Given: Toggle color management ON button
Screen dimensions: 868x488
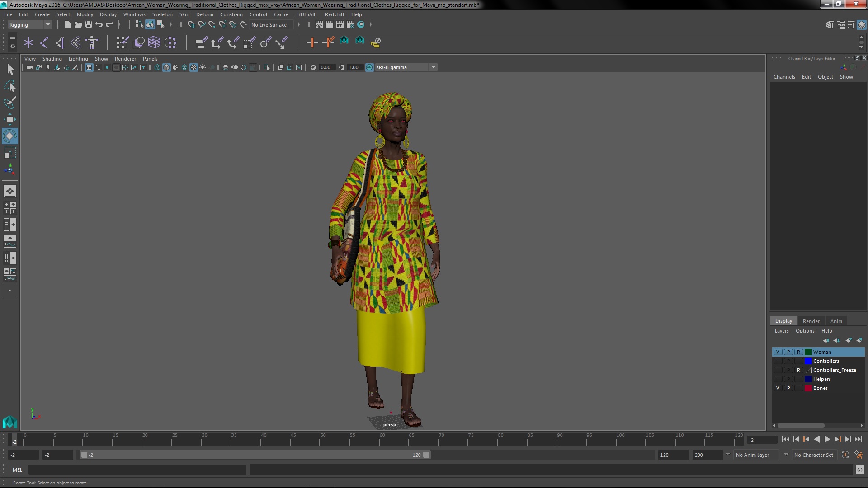Looking at the screenshot, I should point(369,67).
